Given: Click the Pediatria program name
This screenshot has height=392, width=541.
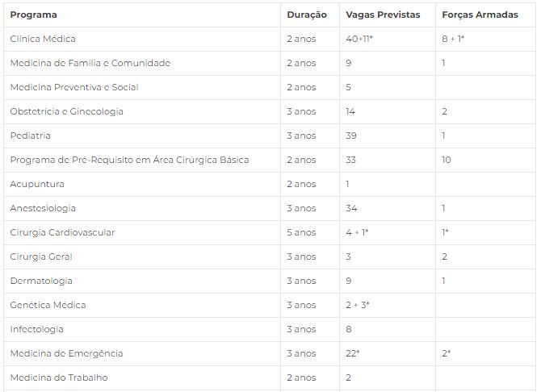Looking at the screenshot, I should pyautogui.click(x=31, y=136).
